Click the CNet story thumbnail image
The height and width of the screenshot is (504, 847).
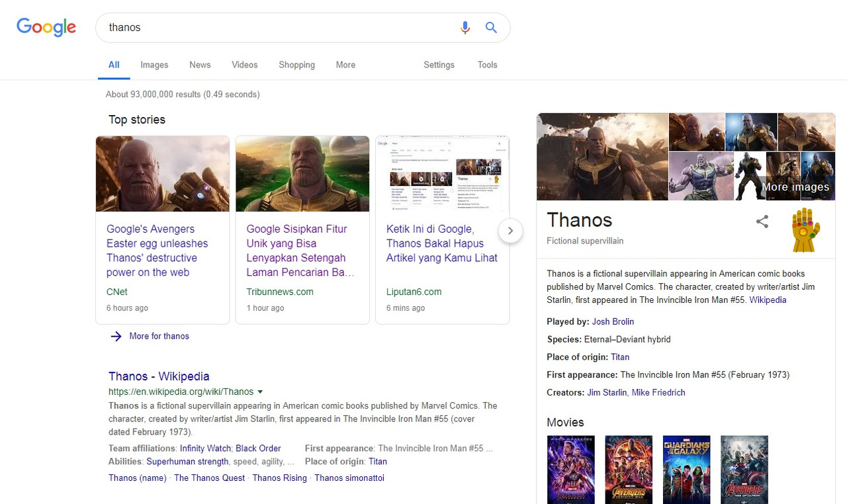coord(163,174)
